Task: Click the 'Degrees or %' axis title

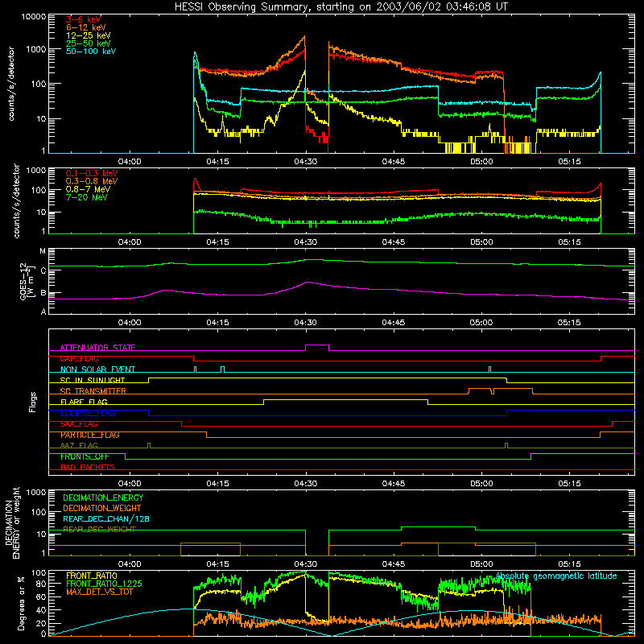Action: [21, 603]
